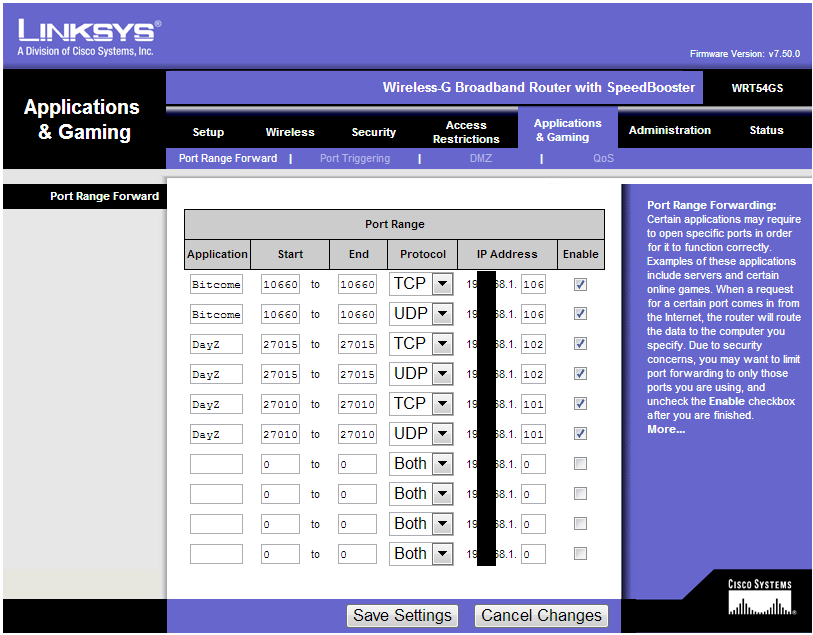Tick Enable checkbox in second empty row

point(580,493)
